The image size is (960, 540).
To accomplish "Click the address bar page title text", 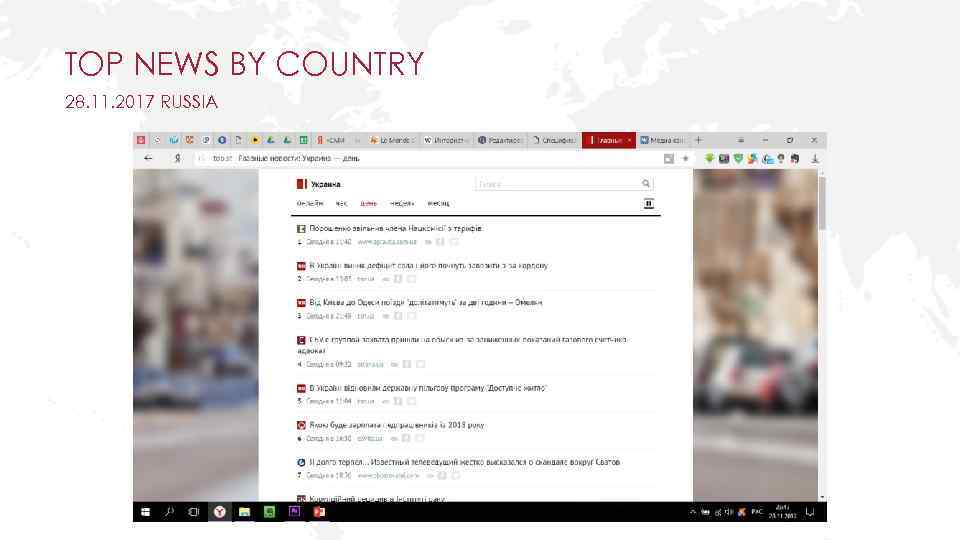I will 299,158.
